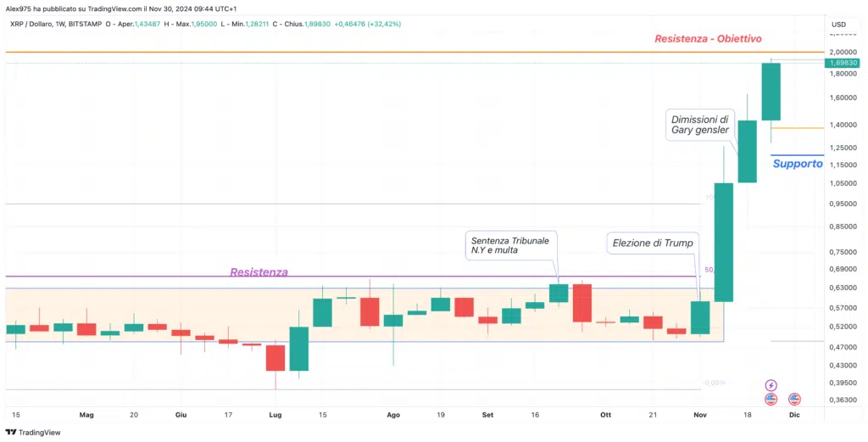Click the red 'Resistenza - Obiettivo' text label
The width and height of the screenshot is (868, 442).
pyautogui.click(x=708, y=39)
